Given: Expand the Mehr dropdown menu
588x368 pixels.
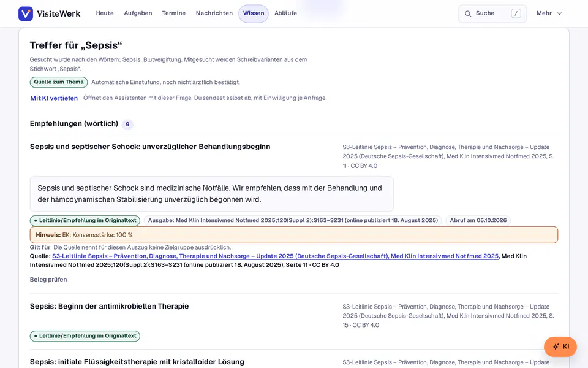Looking at the screenshot, I should tap(549, 13).
